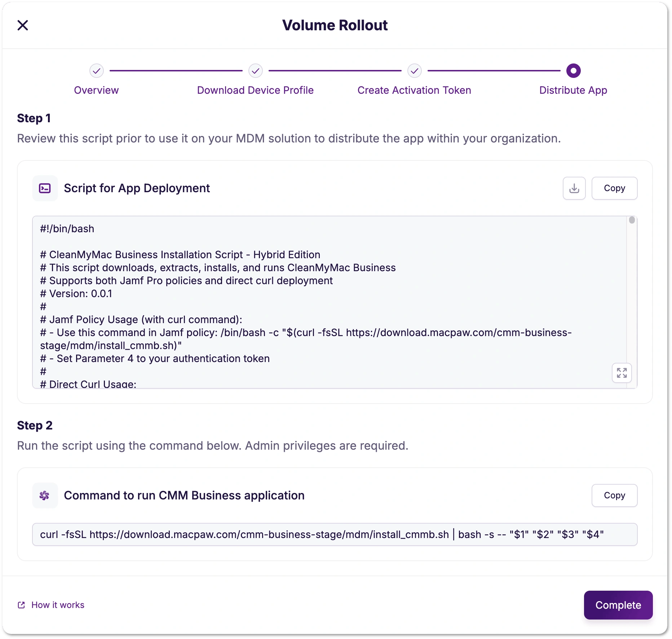Switch to the Download Device Profile step
The width and height of the screenshot is (672, 639).
coord(255,90)
